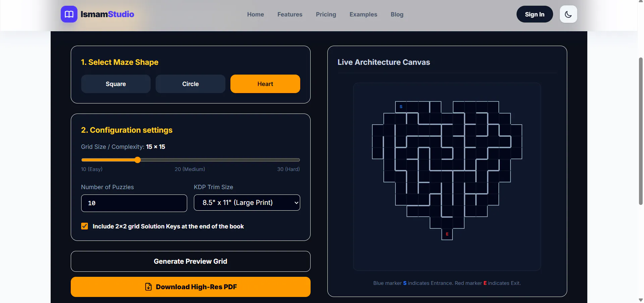Click the 'KDP Trim Size' label
This screenshot has width=644, height=303.
click(213, 187)
